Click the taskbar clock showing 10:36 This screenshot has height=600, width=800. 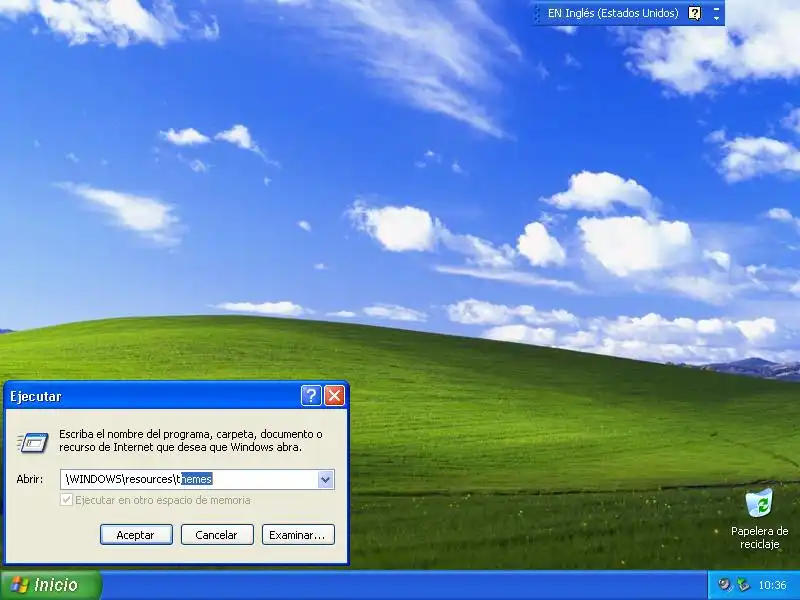pos(772,585)
